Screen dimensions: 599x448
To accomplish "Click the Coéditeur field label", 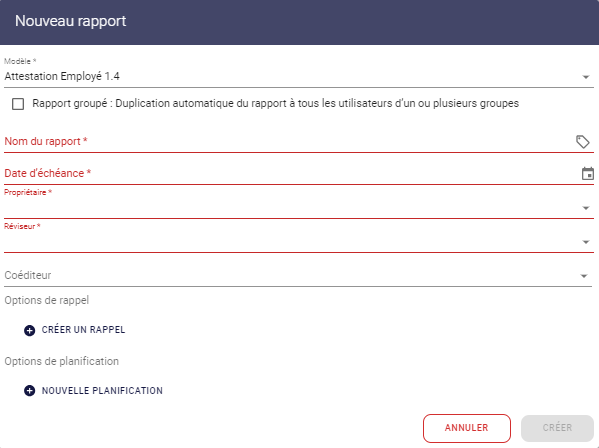I will (28, 275).
